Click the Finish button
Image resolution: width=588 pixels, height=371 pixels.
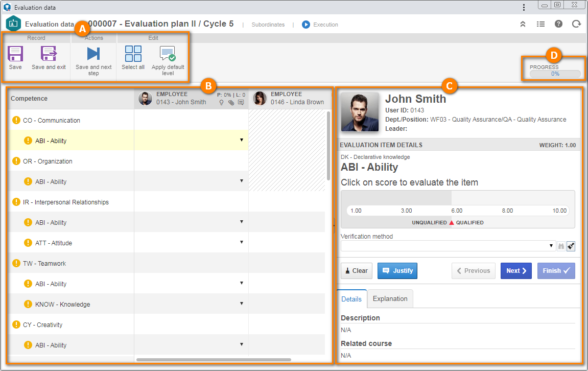click(x=556, y=271)
